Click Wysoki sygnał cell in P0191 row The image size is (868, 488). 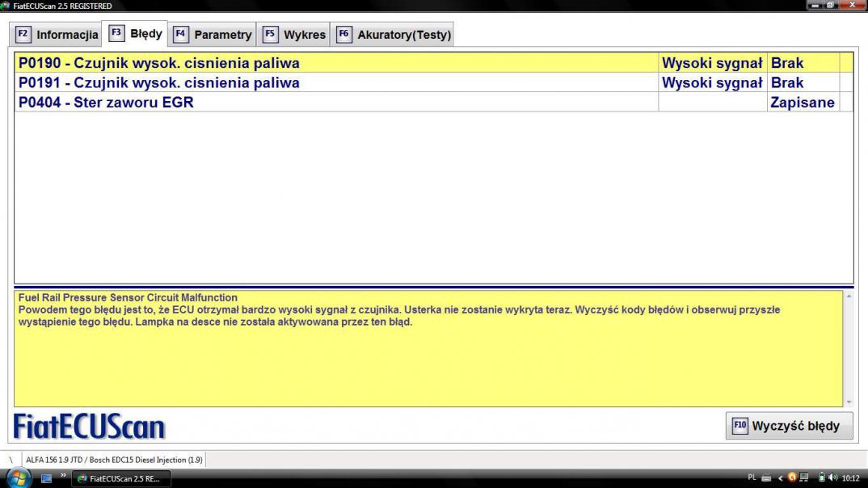pyautogui.click(x=712, y=82)
